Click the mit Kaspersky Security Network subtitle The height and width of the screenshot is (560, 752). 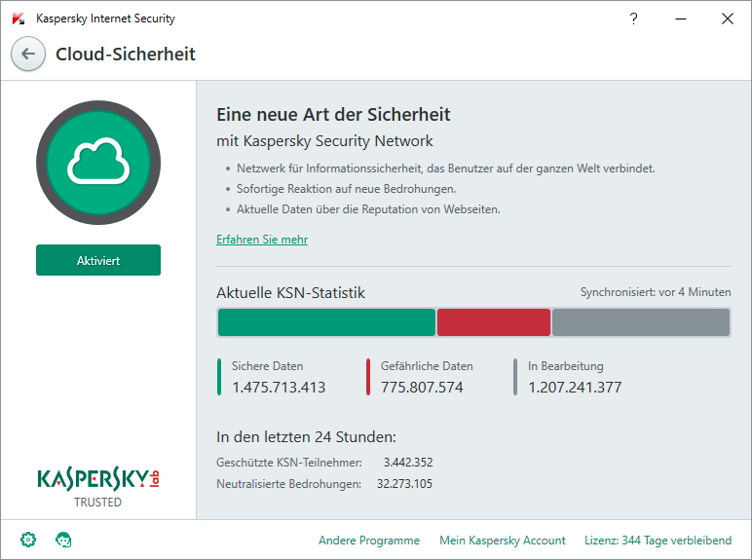click(x=324, y=141)
